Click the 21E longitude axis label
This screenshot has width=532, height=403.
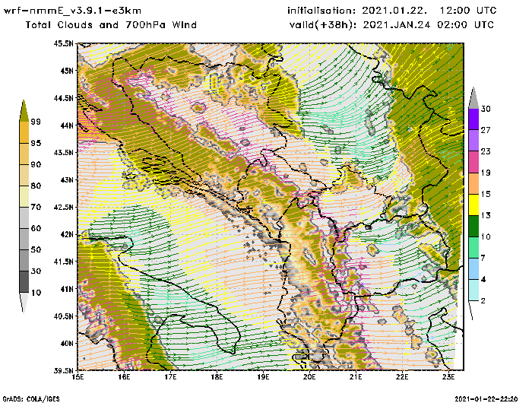[x=356, y=377]
